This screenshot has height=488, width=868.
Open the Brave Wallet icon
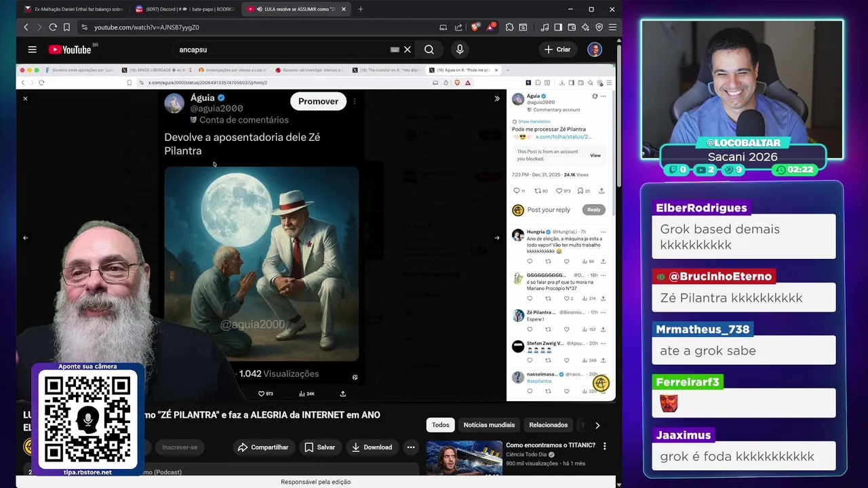572,27
